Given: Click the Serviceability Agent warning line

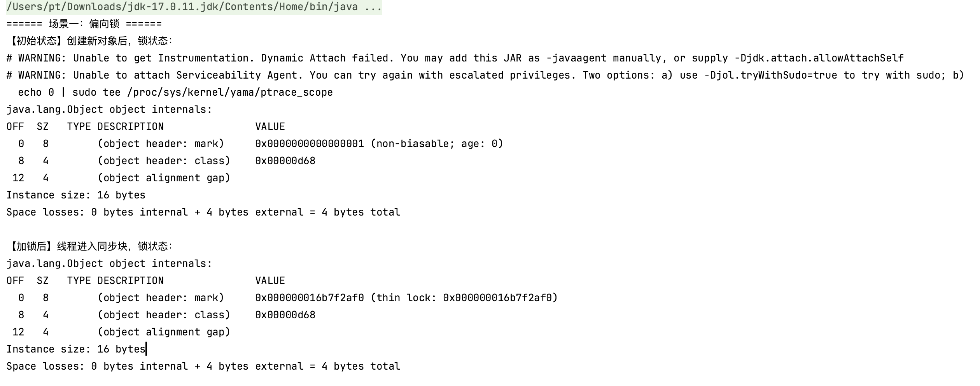Looking at the screenshot, I should coord(485,75).
